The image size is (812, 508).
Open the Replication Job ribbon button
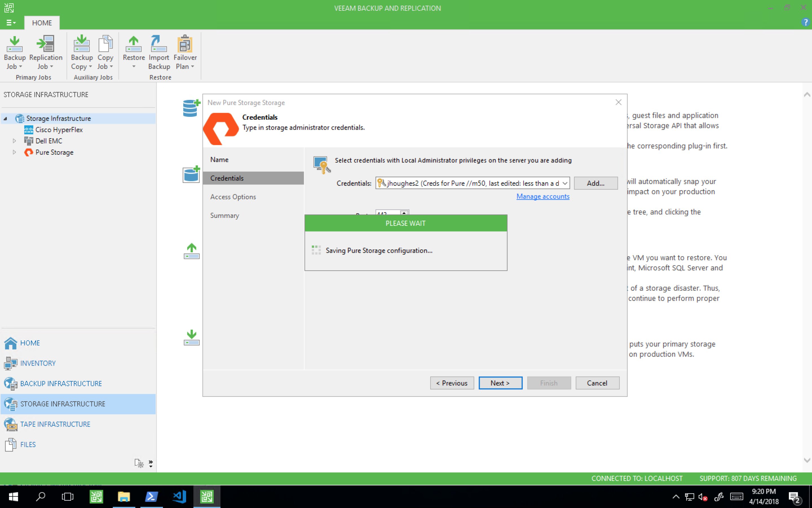click(46, 52)
